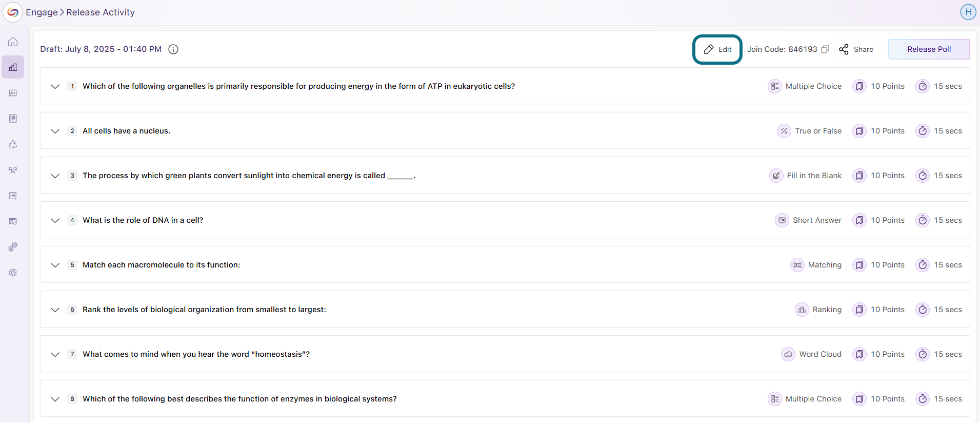The width and height of the screenshot is (980, 422).
Task: Click photosynthesis fill-in question text
Action: 249,176
